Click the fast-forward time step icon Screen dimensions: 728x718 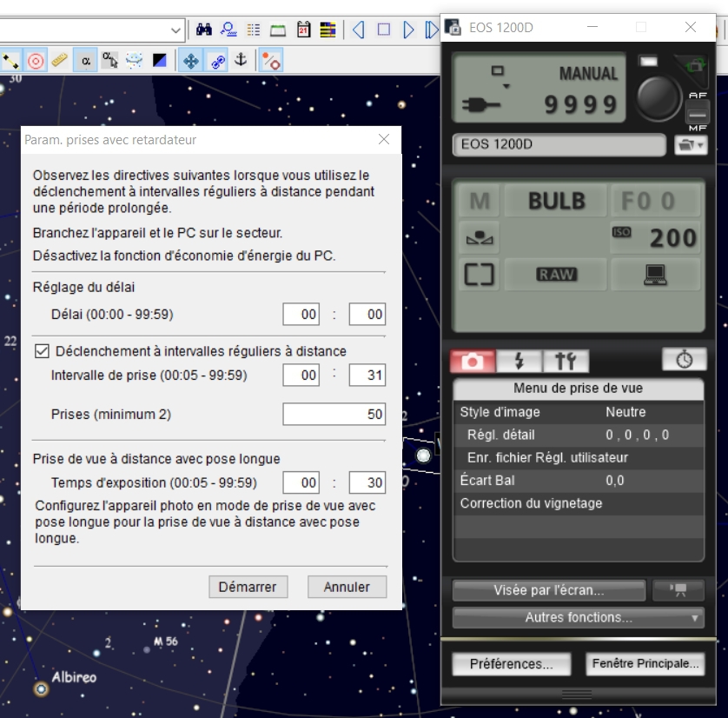[431, 30]
